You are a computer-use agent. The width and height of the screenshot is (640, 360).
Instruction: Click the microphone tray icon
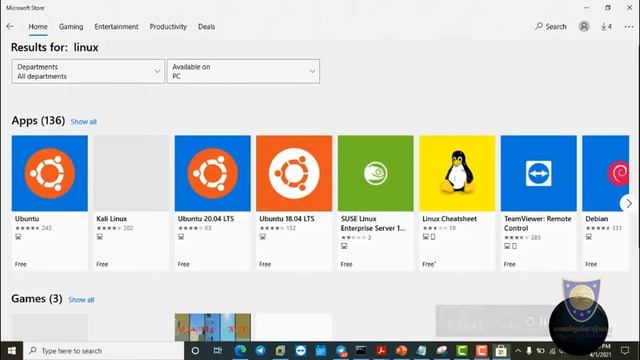point(529,351)
